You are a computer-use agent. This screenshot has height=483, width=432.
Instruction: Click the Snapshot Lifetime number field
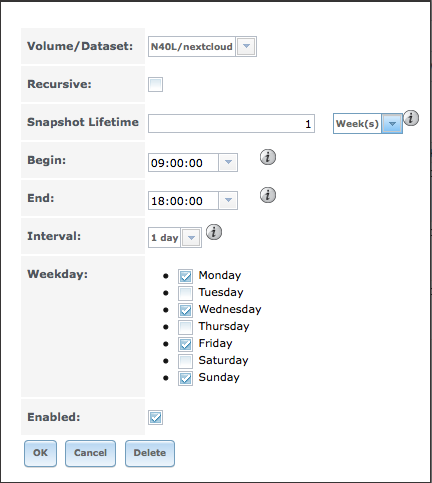point(231,124)
